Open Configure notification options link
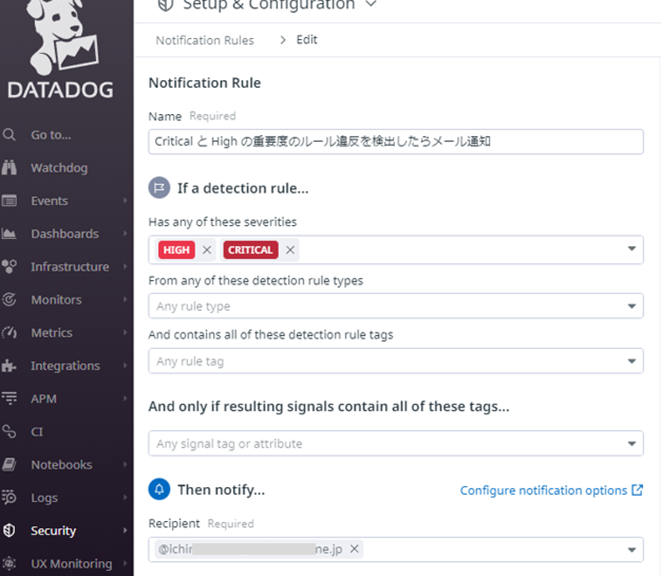The image size is (661, 576). [543, 490]
